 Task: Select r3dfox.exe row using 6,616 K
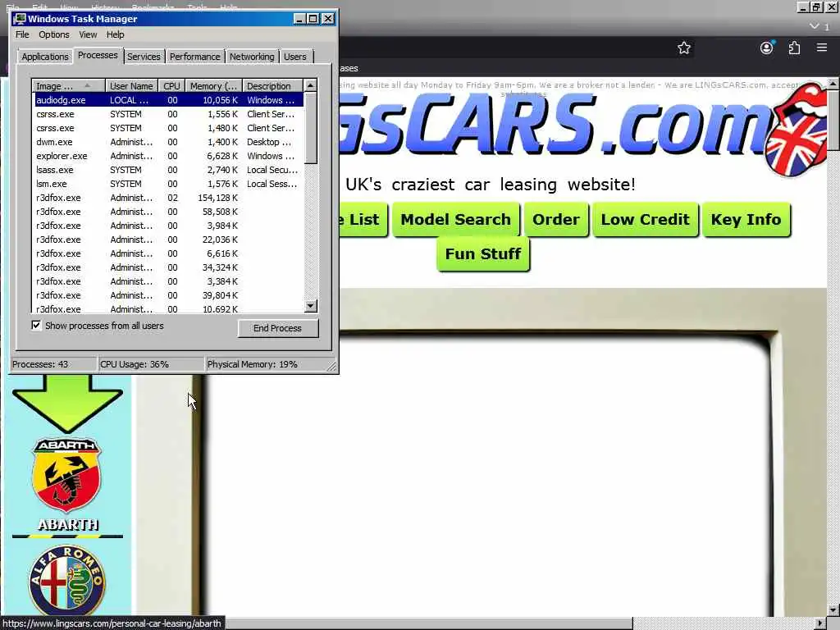167,253
